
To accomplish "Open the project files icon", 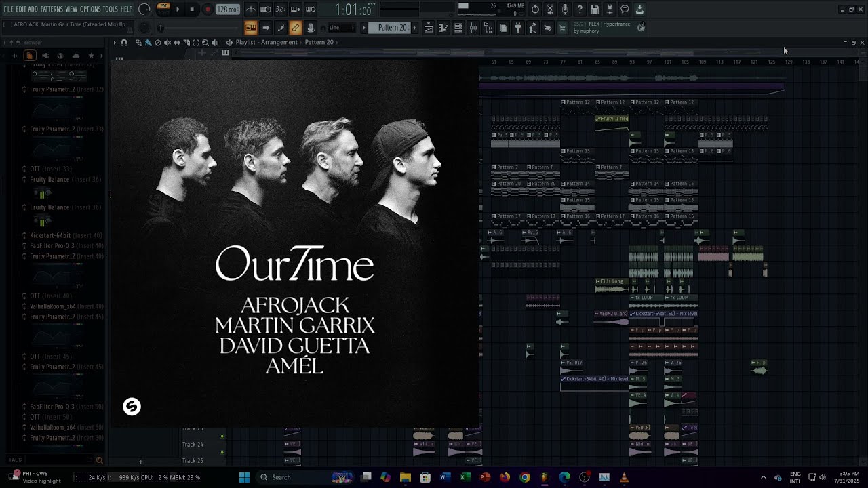I will (x=503, y=28).
